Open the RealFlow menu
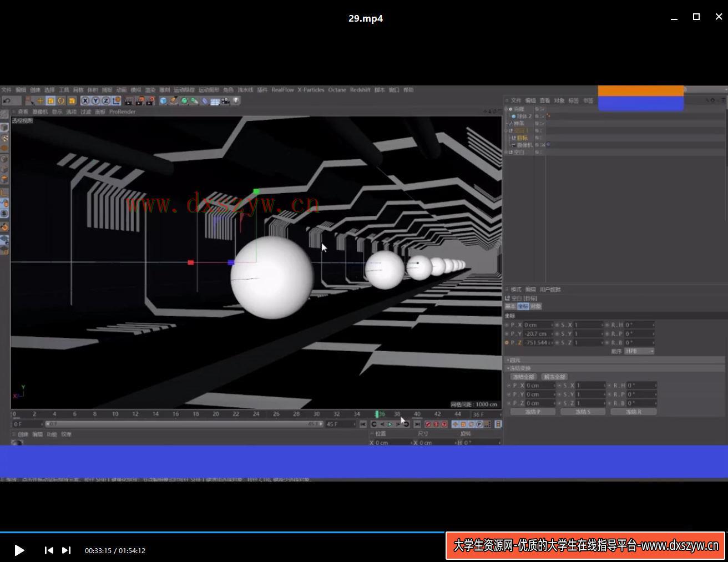 (282, 90)
